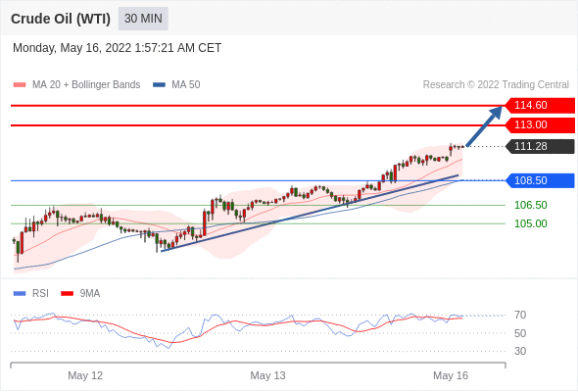Click the 30 MIN timeframe button
This screenshot has width=578, height=392.
pos(143,19)
